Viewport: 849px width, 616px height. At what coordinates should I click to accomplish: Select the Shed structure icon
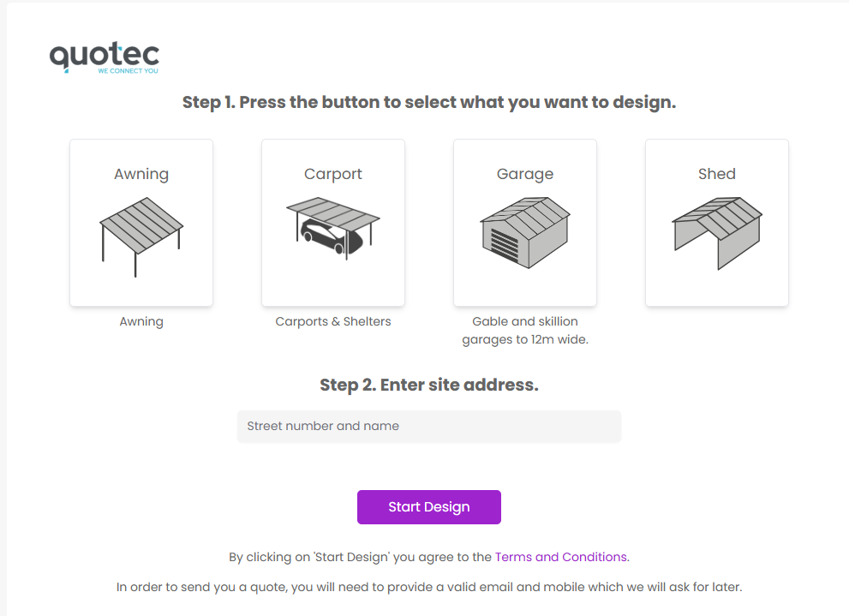717,233
